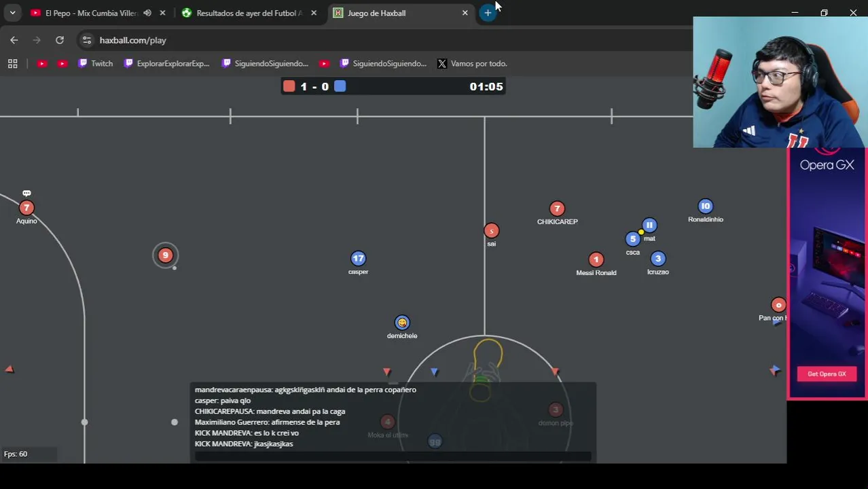Click the yellow ball near csca
Viewport: 868px width, 489px height.
pos(640,232)
